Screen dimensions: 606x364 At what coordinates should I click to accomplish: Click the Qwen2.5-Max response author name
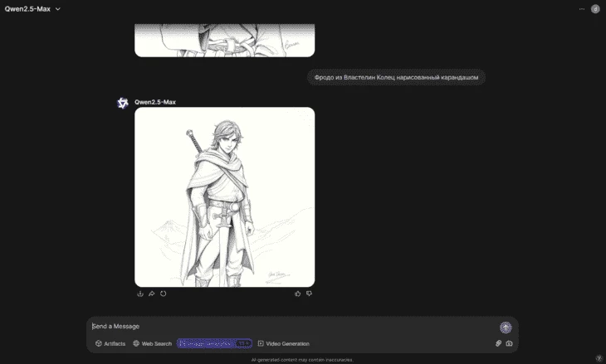[x=155, y=102]
